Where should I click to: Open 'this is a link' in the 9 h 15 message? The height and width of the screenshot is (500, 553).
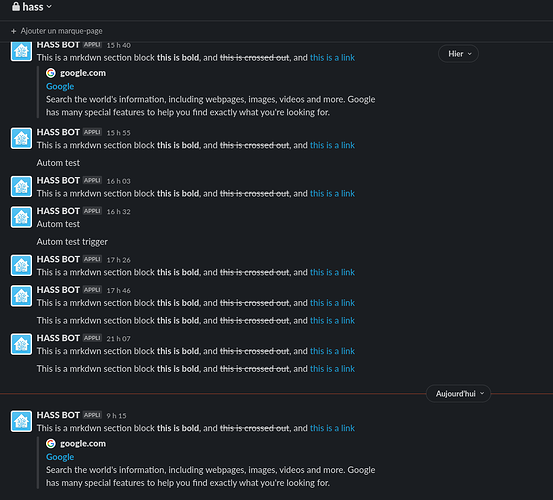pyautogui.click(x=332, y=428)
